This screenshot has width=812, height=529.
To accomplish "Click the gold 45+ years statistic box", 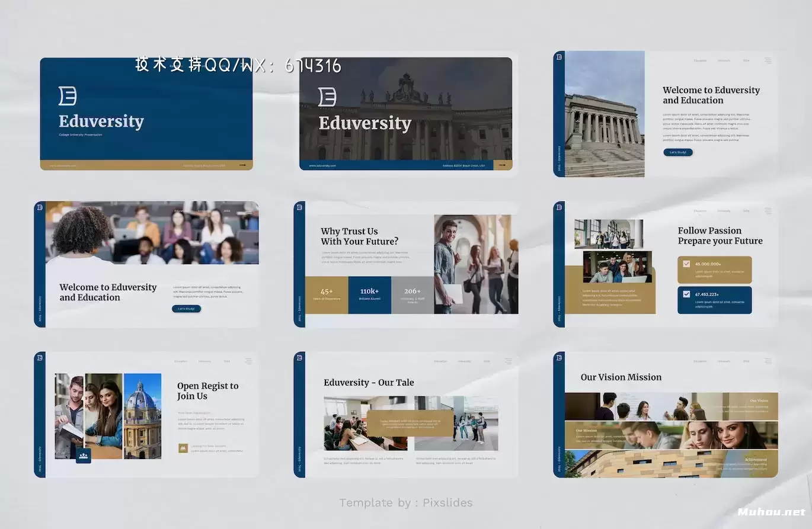I will (x=327, y=295).
